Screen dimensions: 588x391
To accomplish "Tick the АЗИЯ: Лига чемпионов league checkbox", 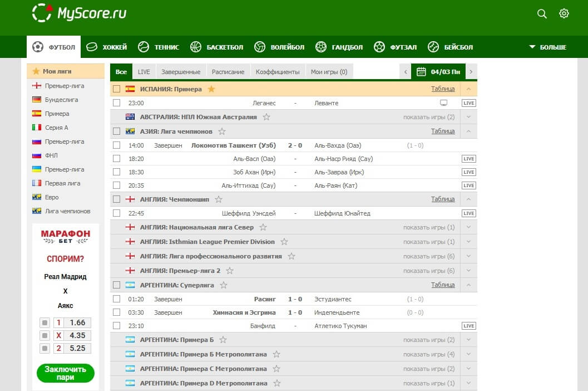I will click(x=117, y=131).
